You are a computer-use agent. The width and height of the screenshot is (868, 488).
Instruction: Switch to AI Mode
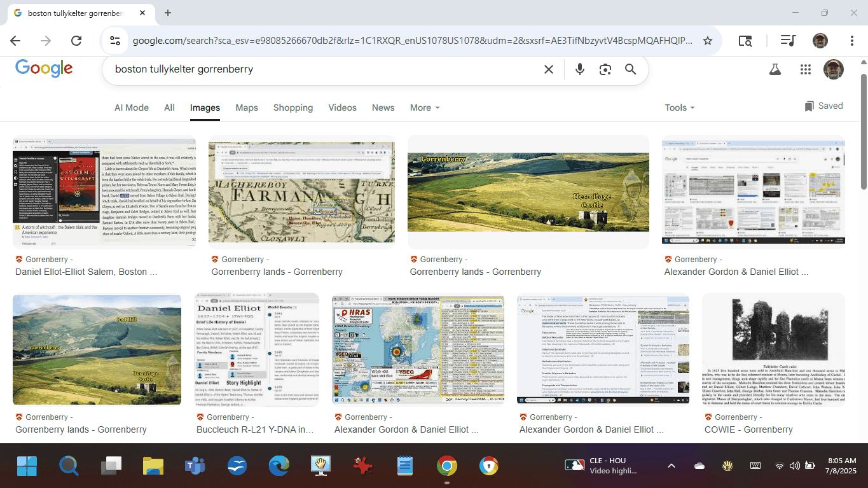[131, 108]
